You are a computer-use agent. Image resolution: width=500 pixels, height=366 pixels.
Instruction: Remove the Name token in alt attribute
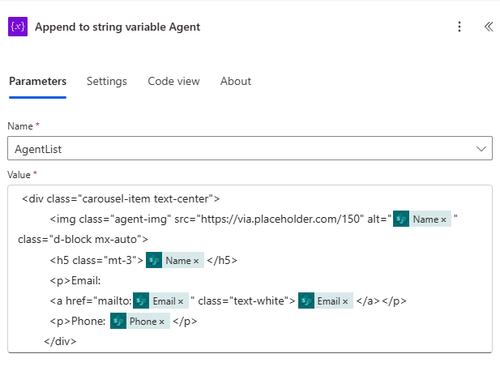click(443, 220)
